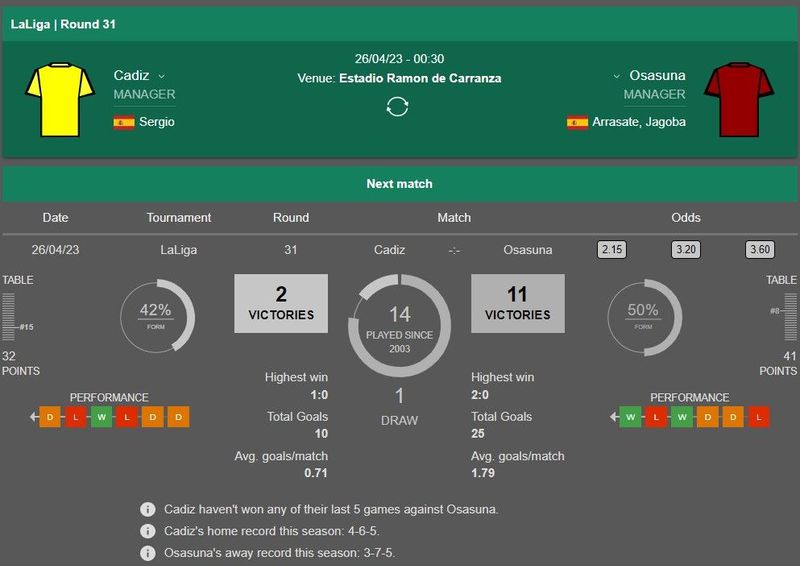The height and width of the screenshot is (566, 800).
Task: Select the 3.60 away win odds
Action: 760,250
